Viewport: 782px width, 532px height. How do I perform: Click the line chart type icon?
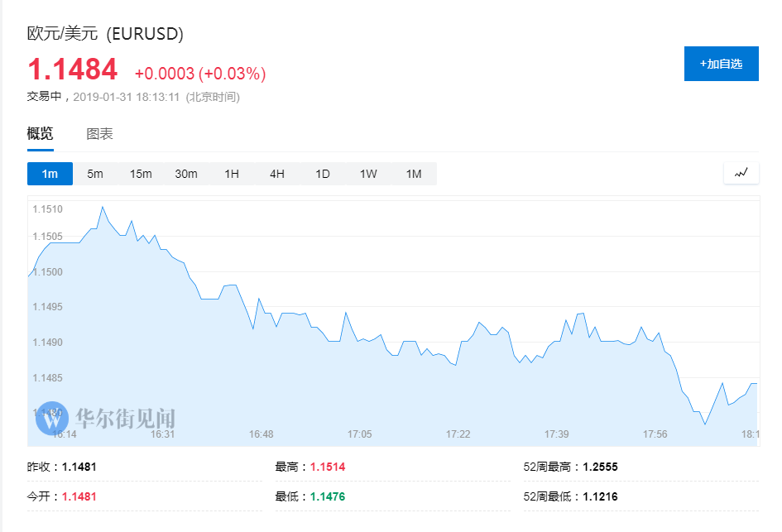(x=741, y=173)
